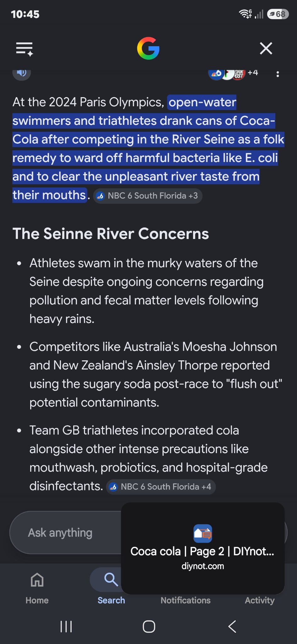Tap The Seinne River Concerns heading
Image resolution: width=297 pixels, height=644 pixels.
(x=111, y=234)
